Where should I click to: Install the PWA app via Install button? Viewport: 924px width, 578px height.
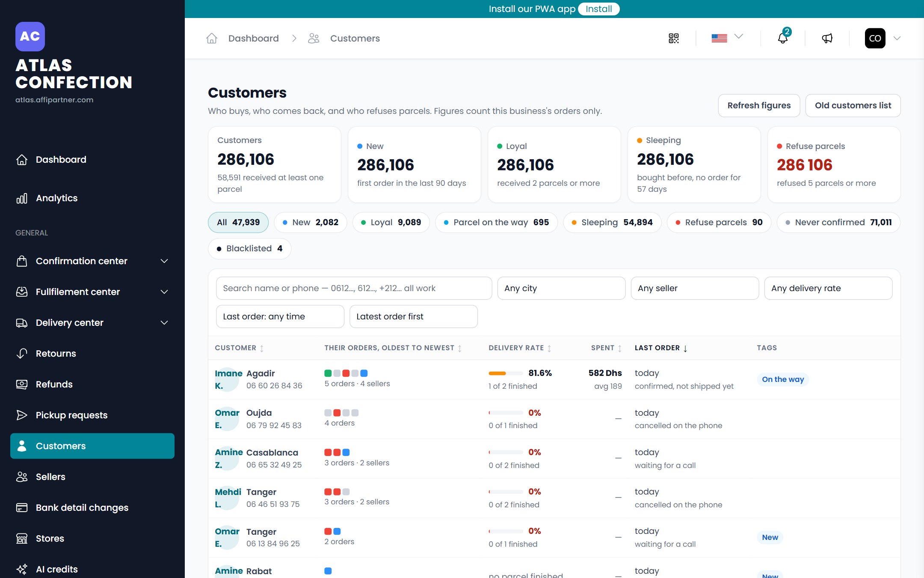coord(598,9)
